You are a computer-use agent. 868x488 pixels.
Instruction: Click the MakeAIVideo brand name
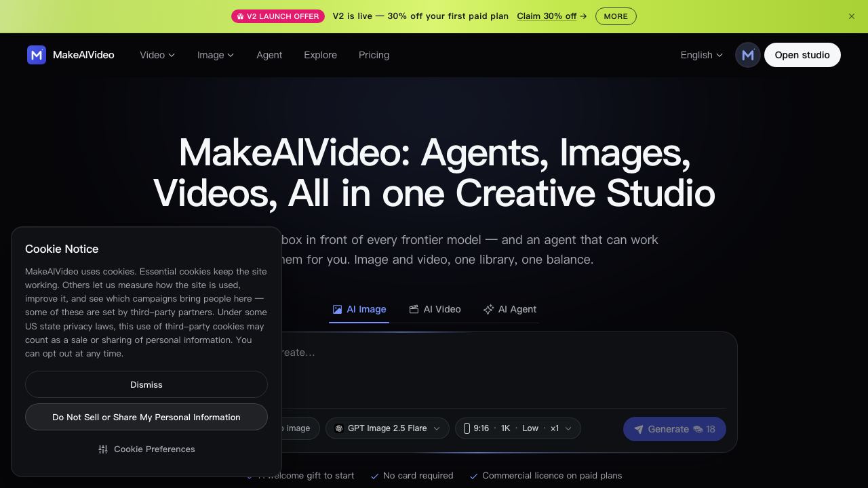[x=83, y=55]
